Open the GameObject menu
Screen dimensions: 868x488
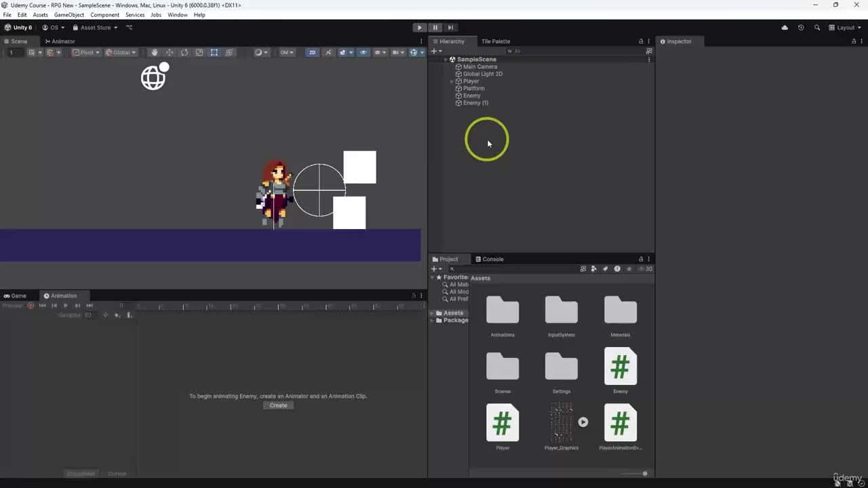tap(69, 15)
